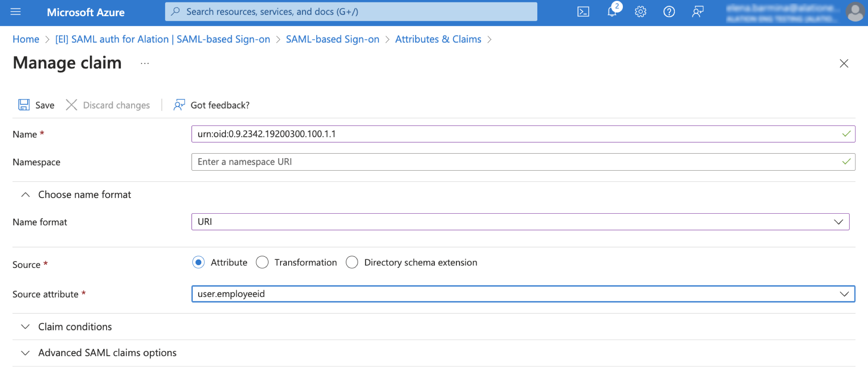Click the Save button label
The height and width of the screenshot is (379, 868).
point(45,105)
